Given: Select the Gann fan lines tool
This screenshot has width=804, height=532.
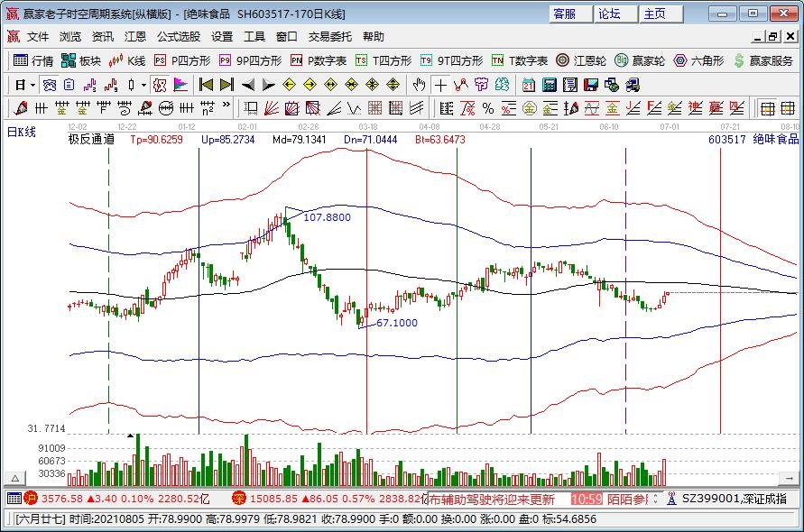Looking at the screenshot, I should (272, 109).
